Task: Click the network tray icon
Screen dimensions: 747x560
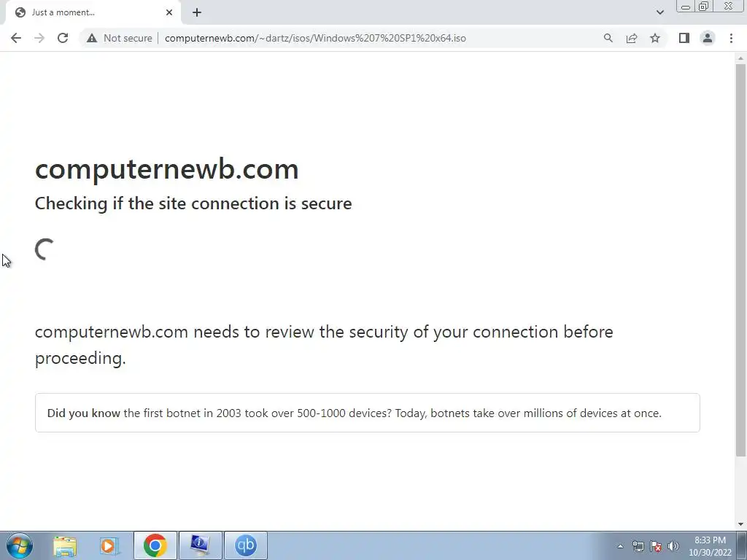Action: click(x=638, y=546)
